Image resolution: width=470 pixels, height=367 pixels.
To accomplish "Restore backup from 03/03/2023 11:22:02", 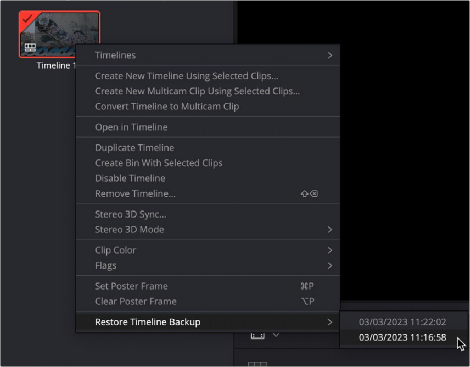I will (403, 322).
